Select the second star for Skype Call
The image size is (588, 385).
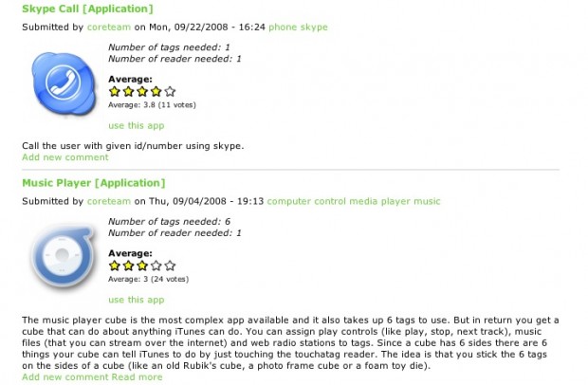pyautogui.click(x=128, y=92)
